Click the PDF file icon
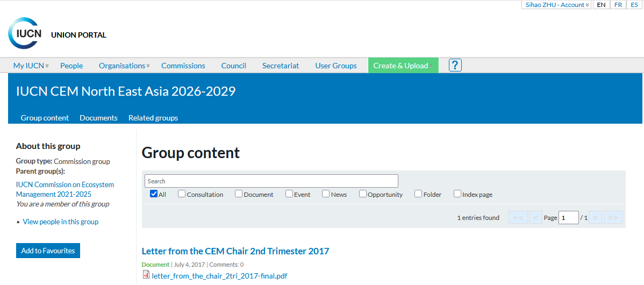This screenshot has height=285, width=644. point(146,275)
